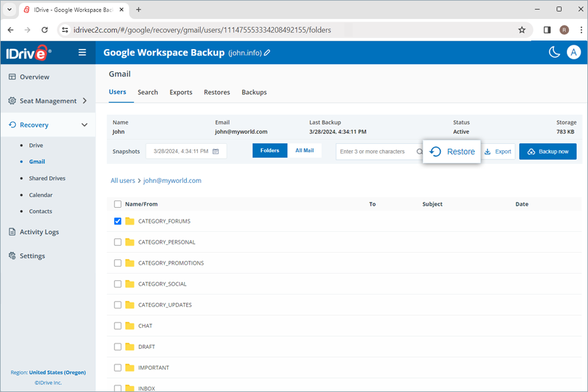Open the Backups tab

click(254, 92)
